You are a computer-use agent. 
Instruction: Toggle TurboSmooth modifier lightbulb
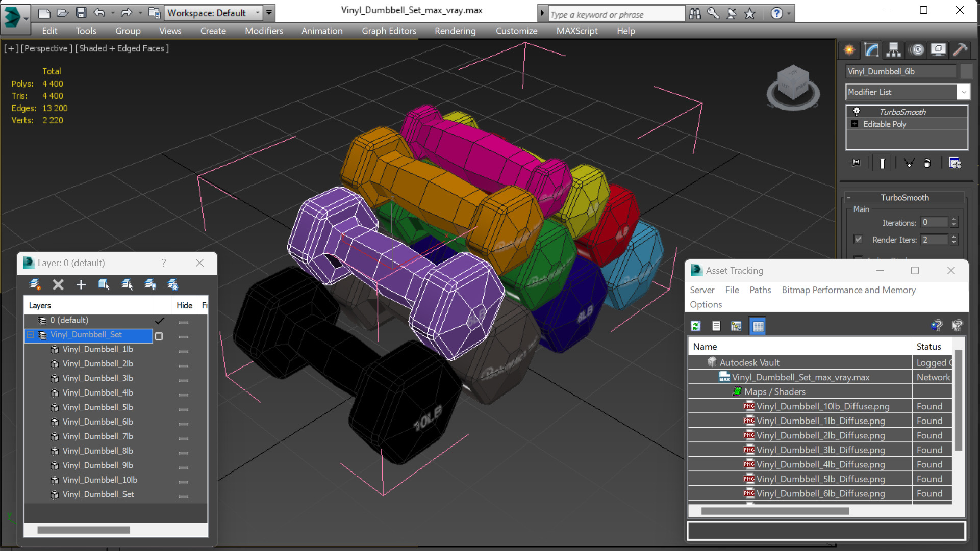857,112
